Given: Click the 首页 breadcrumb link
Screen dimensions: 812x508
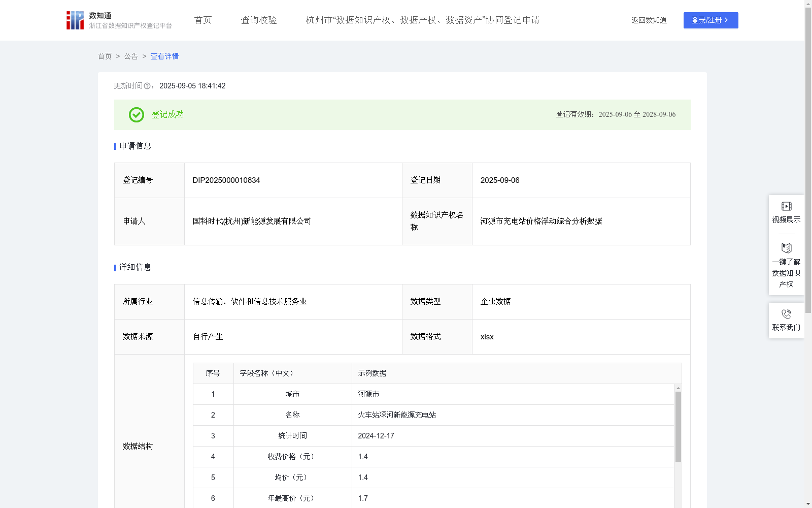Looking at the screenshot, I should (x=105, y=56).
